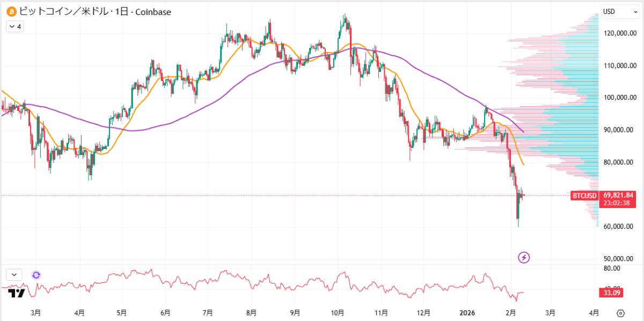Viewport: 644px width, 321px height.
Task: Select the current price 69,821.84 label
Action: (x=619, y=195)
